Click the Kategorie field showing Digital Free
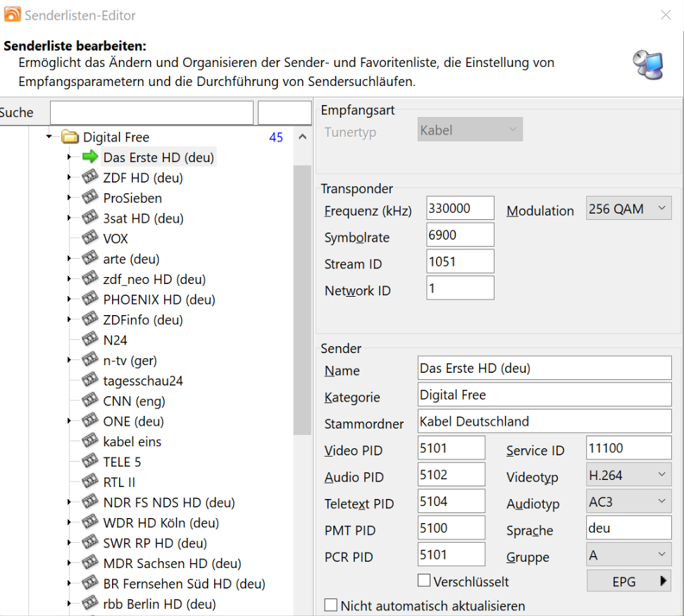 tap(545, 394)
